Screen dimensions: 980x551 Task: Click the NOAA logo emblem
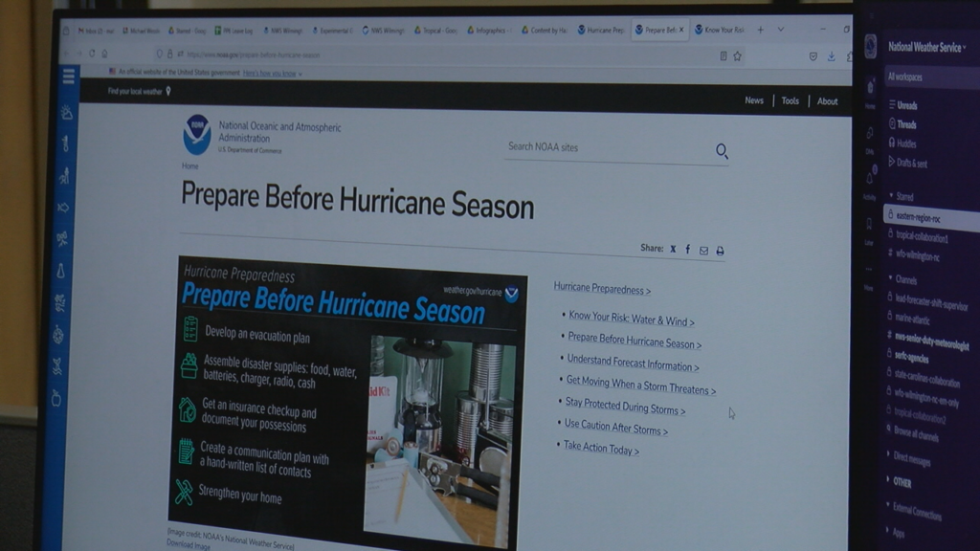[x=197, y=134]
